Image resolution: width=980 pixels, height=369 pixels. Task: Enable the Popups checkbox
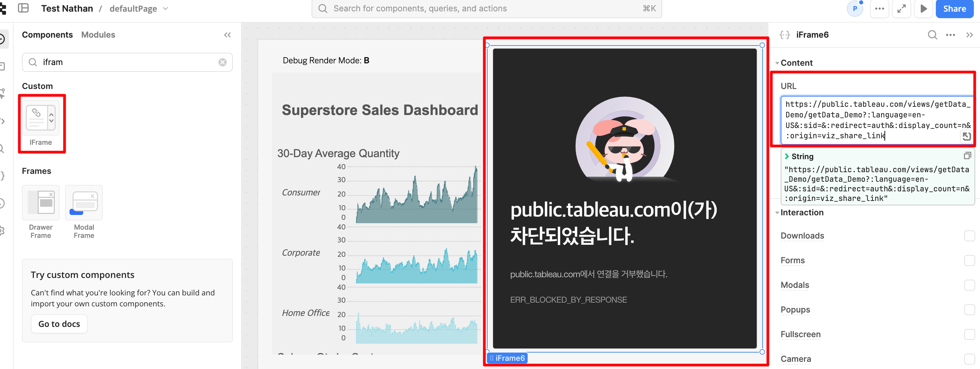(x=969, y=310)
